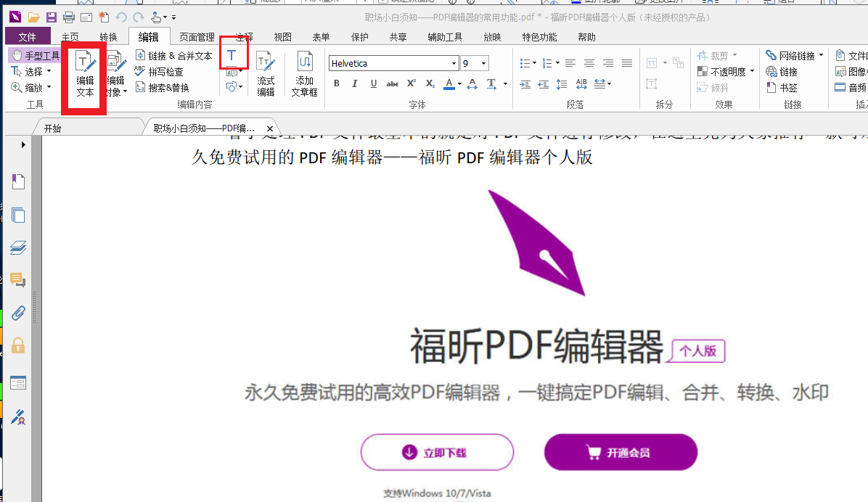Image resolution: width=868 pixels, height=502 pixels.
Task: Open the font color dropdown arrow
Action: point(459,84)
